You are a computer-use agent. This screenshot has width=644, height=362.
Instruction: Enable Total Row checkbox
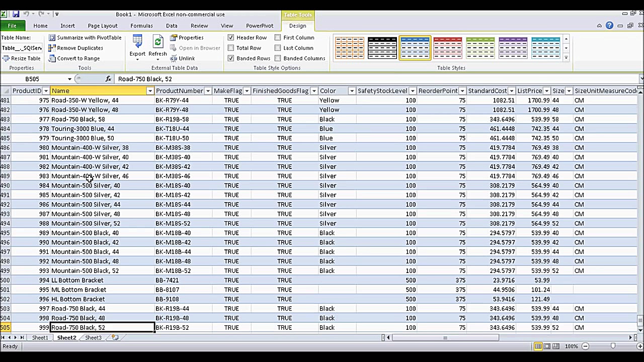click(x=231, y=48)
